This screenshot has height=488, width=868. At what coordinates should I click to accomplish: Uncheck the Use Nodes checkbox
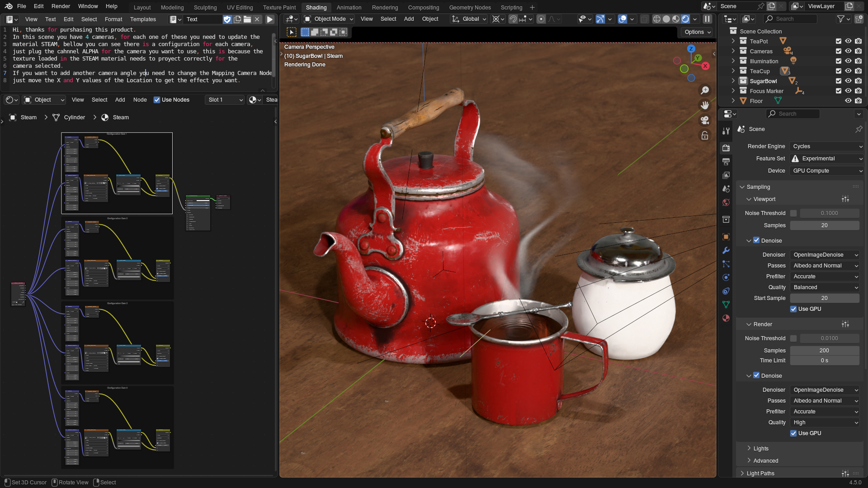tap(157, 100)
